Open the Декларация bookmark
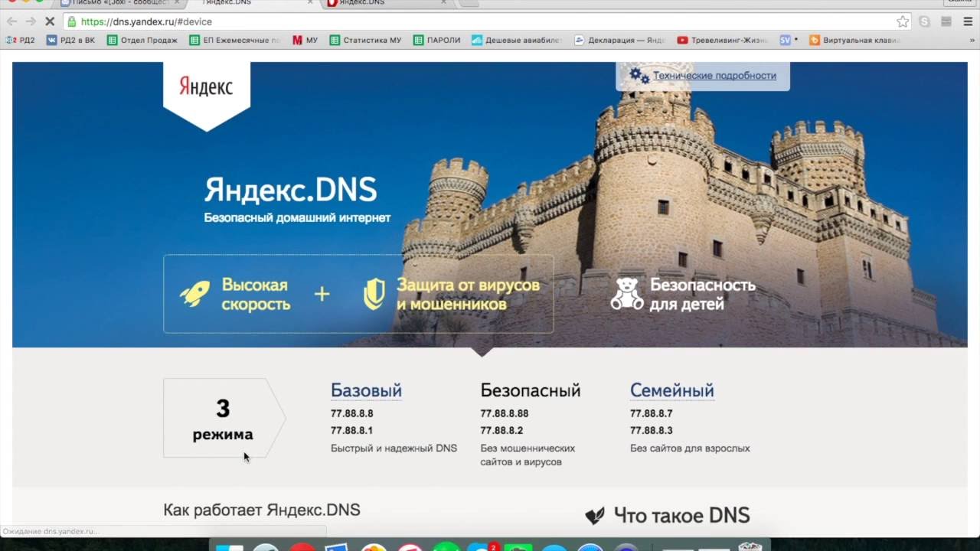Viewport: 980px width, 551px height. (x=620, y=40)
